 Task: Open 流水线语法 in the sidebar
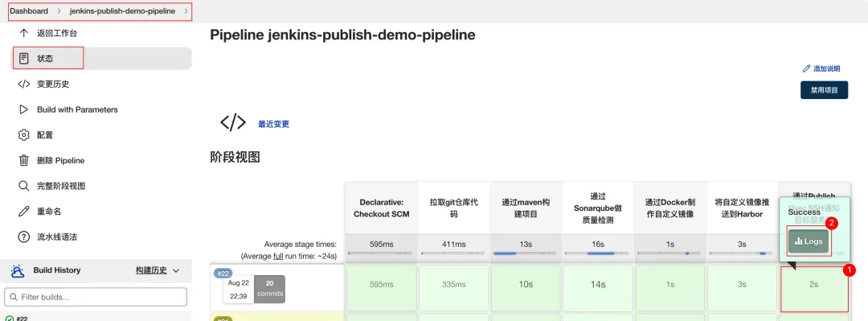(x=57, y=237)
